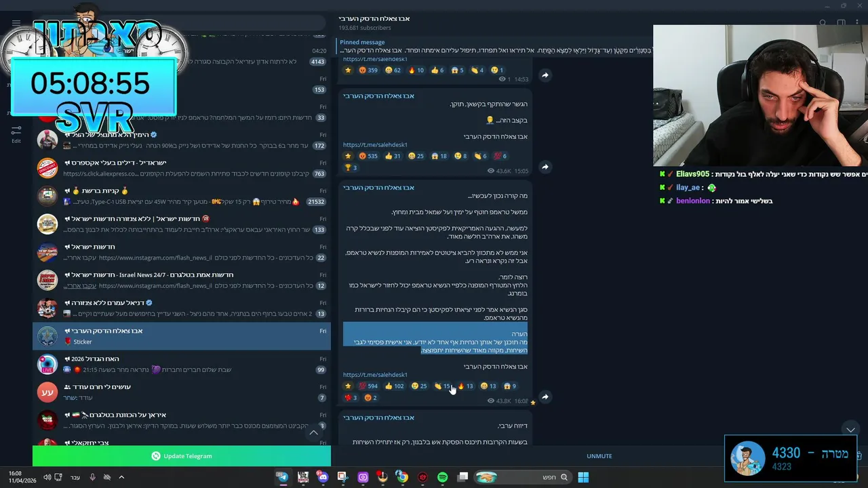Click the angry face reaction with 359
This screenshot has height=488, width=868.
pos(368,70)
